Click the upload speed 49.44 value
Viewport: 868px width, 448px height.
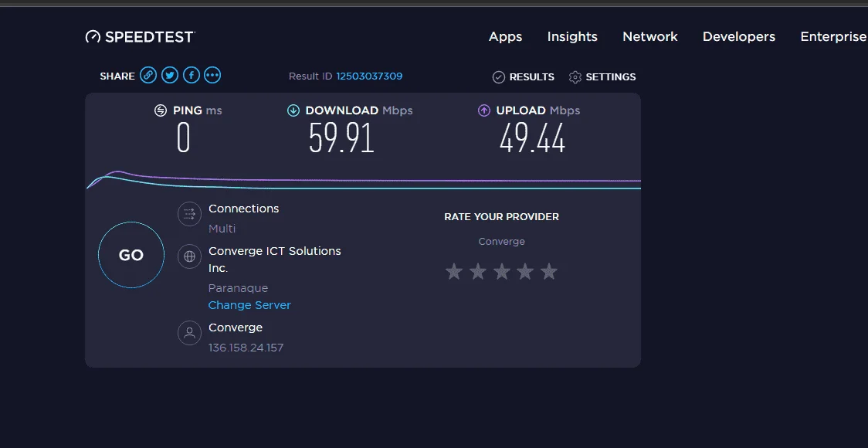(x=532, y=138)
